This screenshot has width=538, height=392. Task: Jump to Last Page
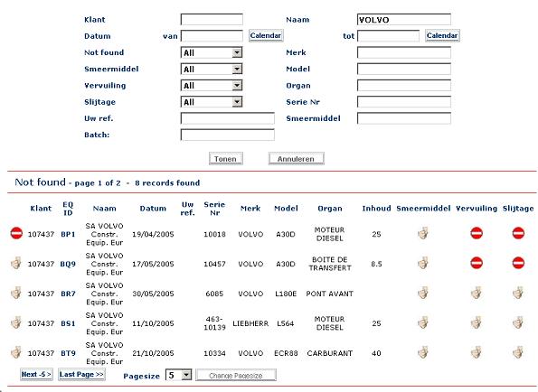[x=81, y=375]
